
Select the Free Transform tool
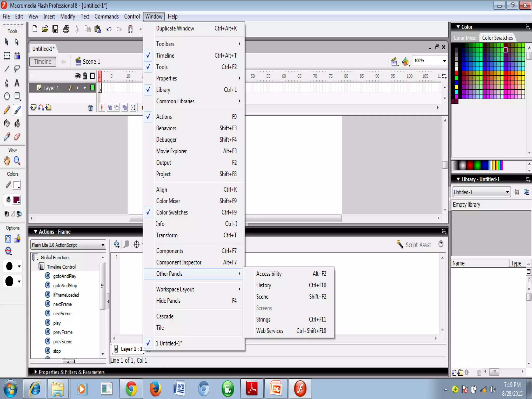(x=7, y=55)
